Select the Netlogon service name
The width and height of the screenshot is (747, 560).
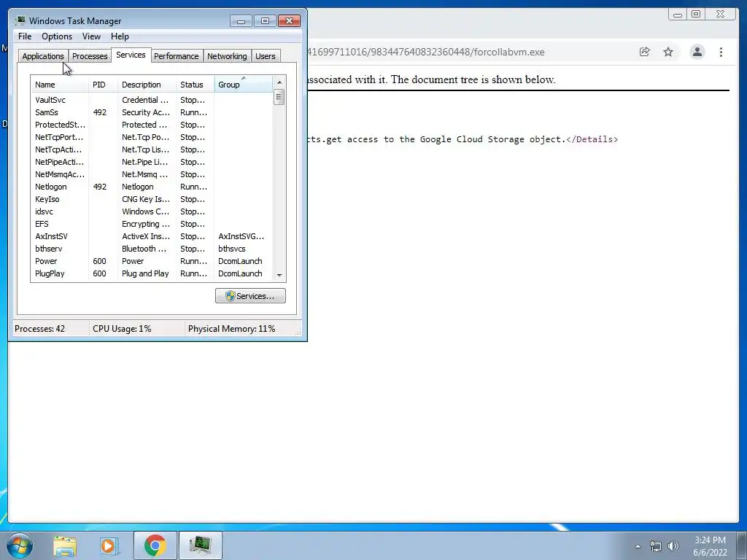(51, 187)
